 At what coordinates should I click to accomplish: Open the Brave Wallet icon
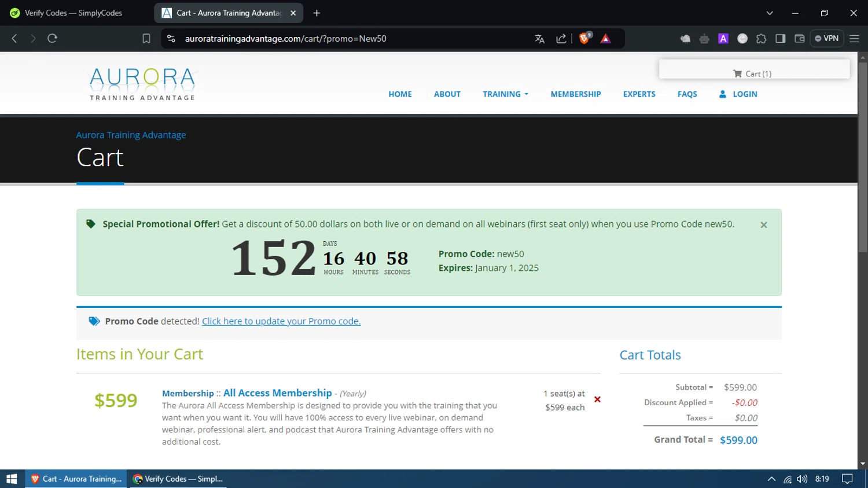click(800, 39)
